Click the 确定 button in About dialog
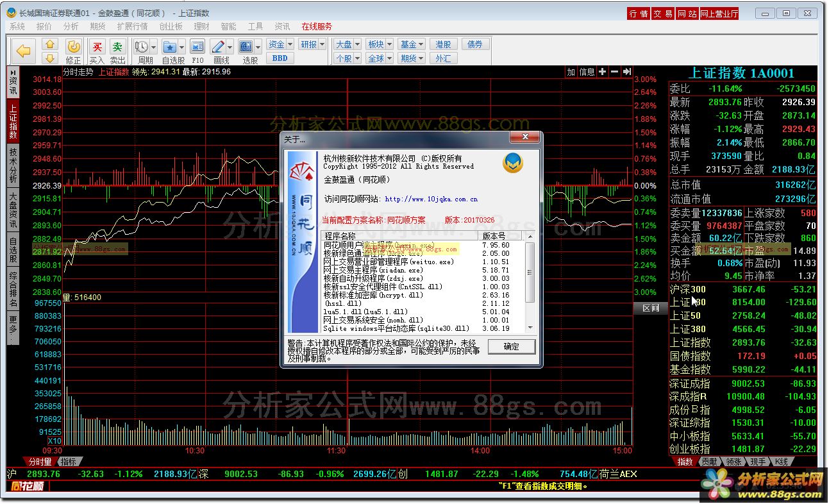The height and width of the screenshot is (504, 829). coord(511,346)
